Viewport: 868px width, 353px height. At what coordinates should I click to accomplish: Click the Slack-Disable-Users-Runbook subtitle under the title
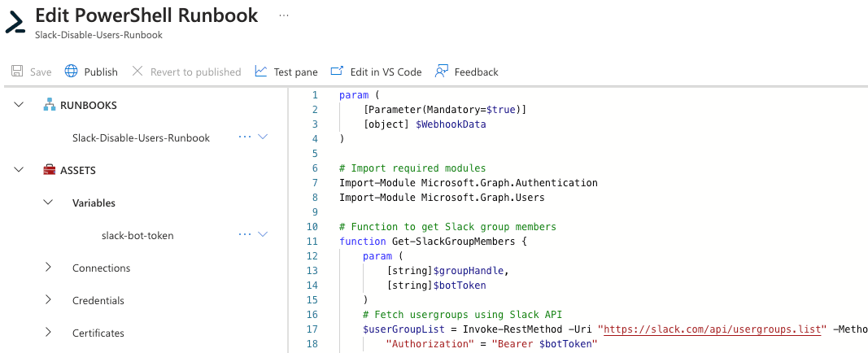click(x=98, y=35)
